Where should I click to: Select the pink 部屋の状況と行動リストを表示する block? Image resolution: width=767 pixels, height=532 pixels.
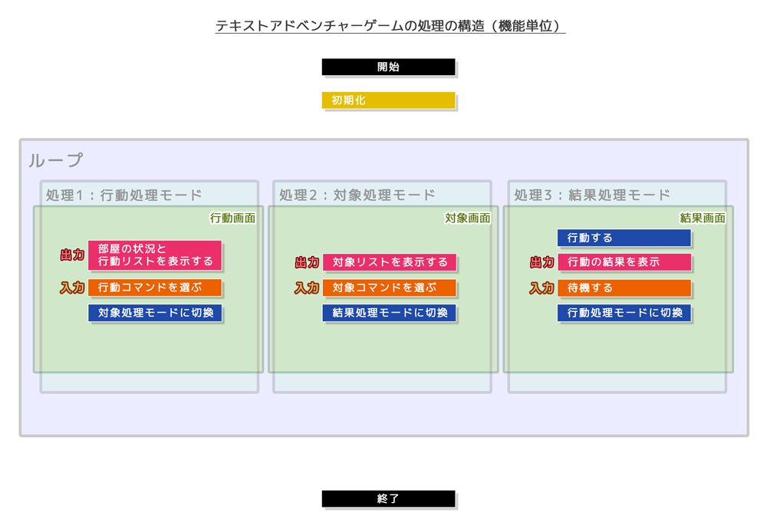[x=155, y=255]
